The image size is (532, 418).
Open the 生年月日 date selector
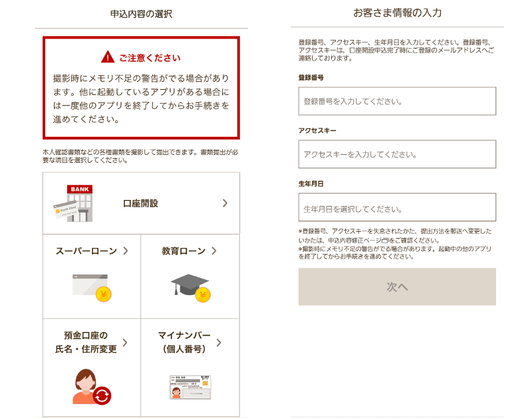pos(397,207)
